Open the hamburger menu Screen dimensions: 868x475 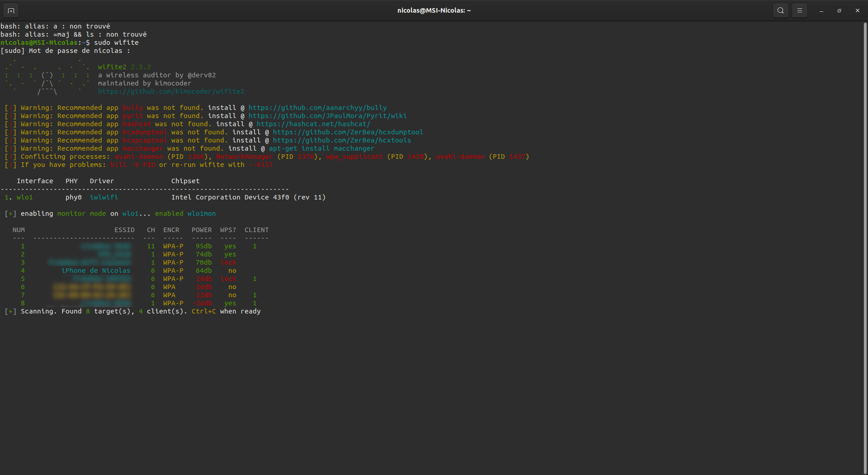pyautogui.click(x=799, y=10)
